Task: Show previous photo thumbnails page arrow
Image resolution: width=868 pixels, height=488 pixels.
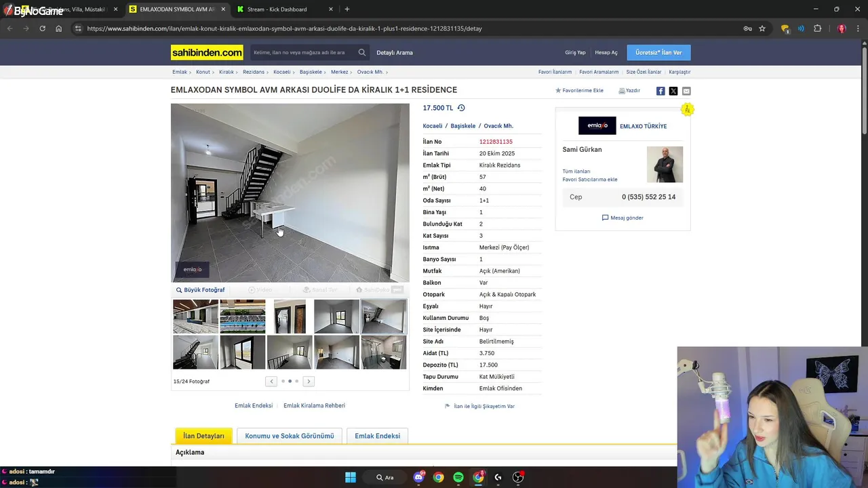Action: [x=271, y=382]
